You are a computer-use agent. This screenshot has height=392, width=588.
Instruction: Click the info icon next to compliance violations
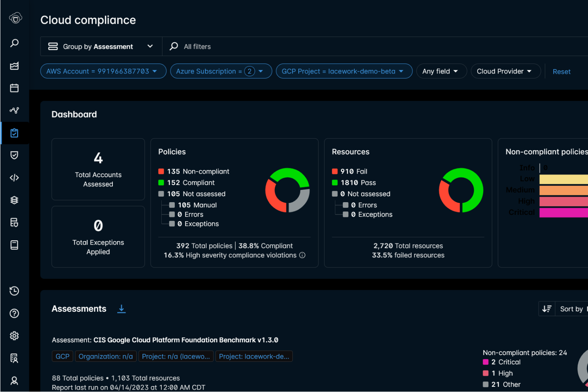click(302, 255)
